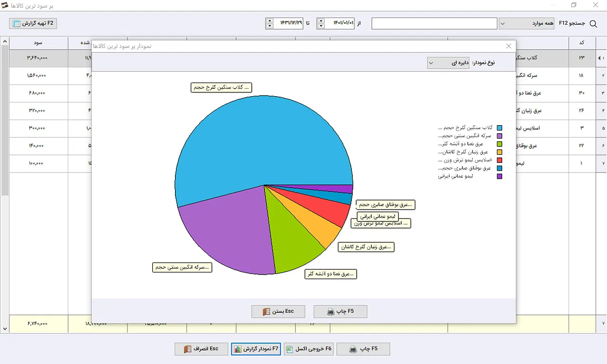This screenshot has height=364, width=607.
Task: Click the violet legend swatch for لیمو عمانی
Action: point(499,176)
